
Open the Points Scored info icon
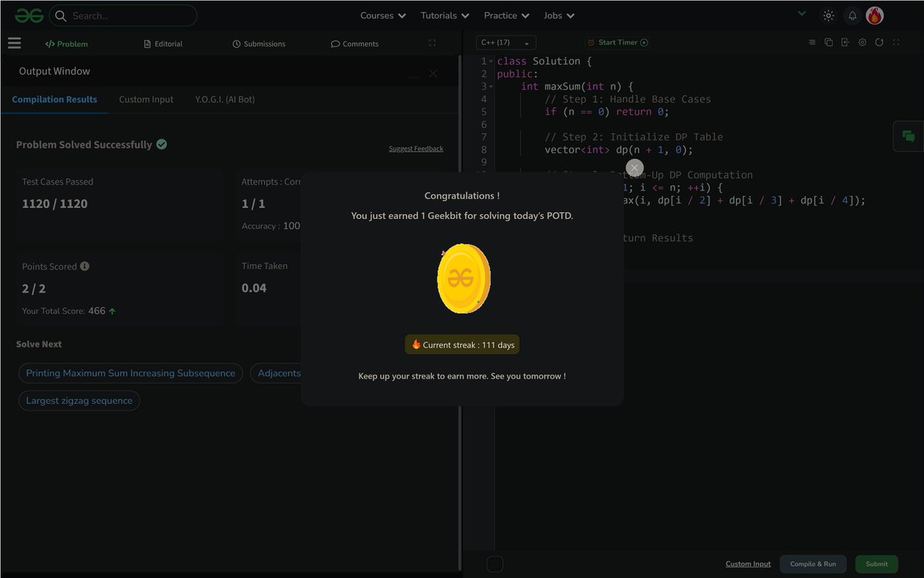(x=85, y=266)
